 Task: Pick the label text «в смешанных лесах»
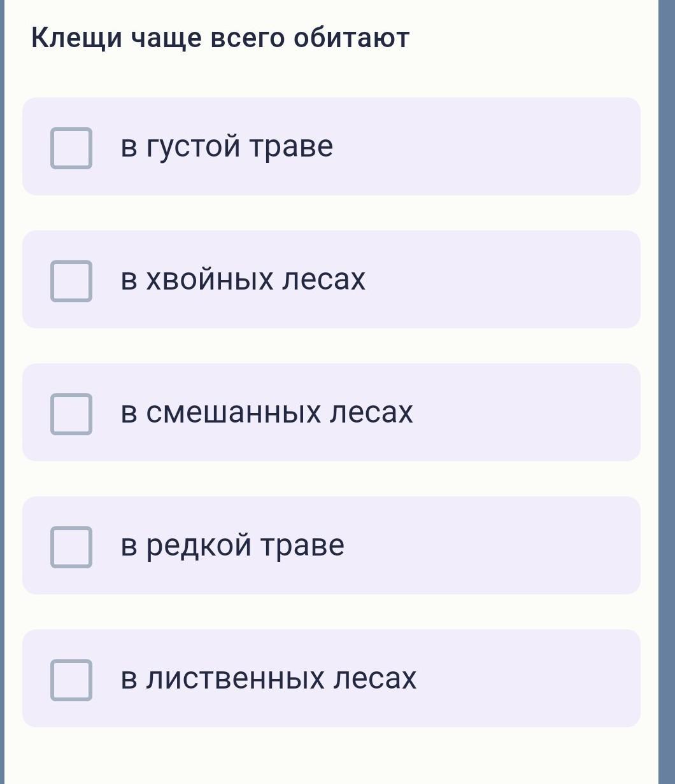(267, 412)
